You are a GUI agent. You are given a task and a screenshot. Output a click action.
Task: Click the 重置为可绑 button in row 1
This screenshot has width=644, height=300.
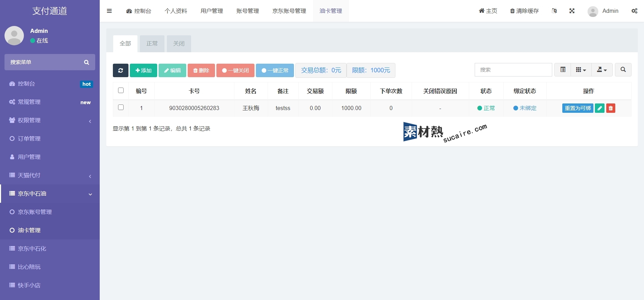(x=578, y=108)
